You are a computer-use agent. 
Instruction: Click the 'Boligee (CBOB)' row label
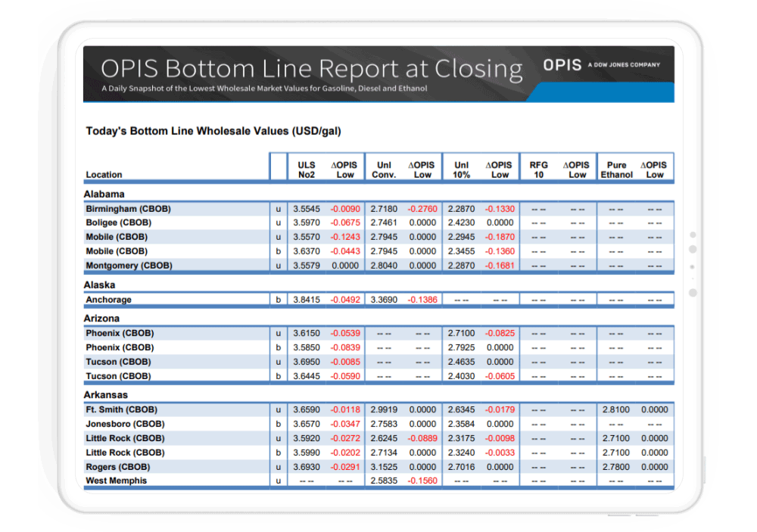tap(119, 222)
